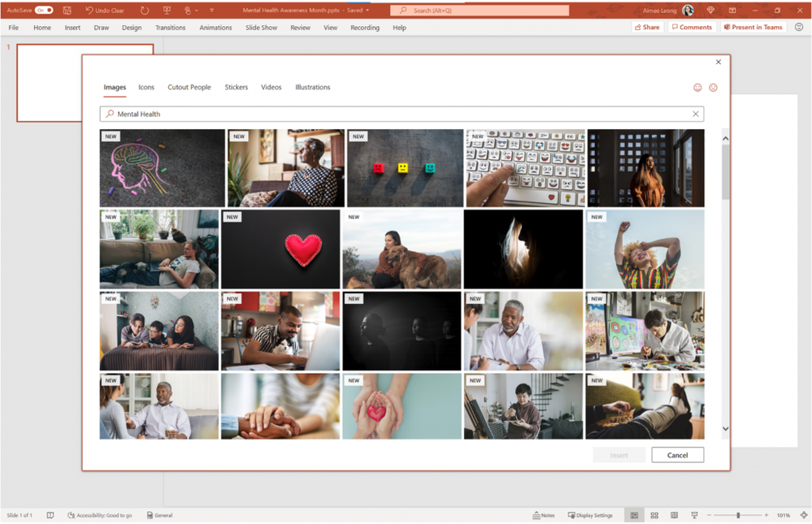Open the Draw tab
The height and width of the screenshot is (524, 812).
pos(101,28)
